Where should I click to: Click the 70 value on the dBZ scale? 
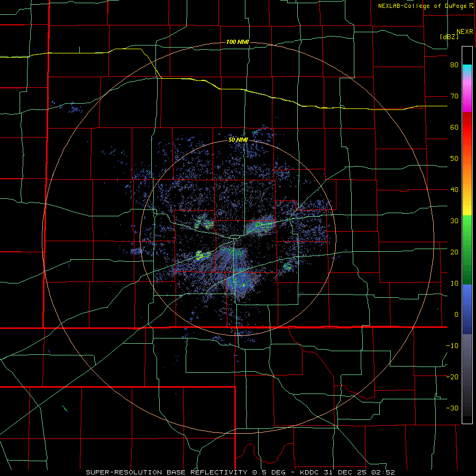tap(454, 96)
